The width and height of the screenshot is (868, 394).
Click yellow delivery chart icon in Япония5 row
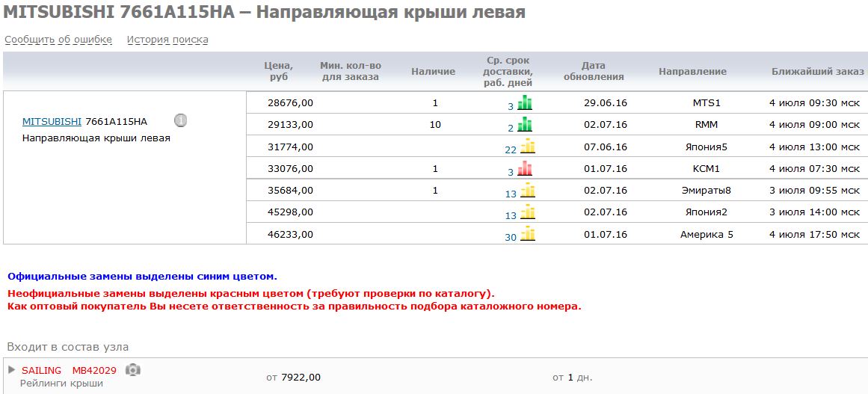coord(528,147)
